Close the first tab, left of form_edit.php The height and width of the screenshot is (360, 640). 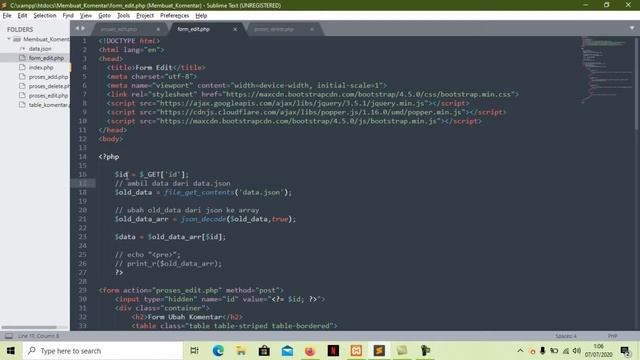coord(158,29)
